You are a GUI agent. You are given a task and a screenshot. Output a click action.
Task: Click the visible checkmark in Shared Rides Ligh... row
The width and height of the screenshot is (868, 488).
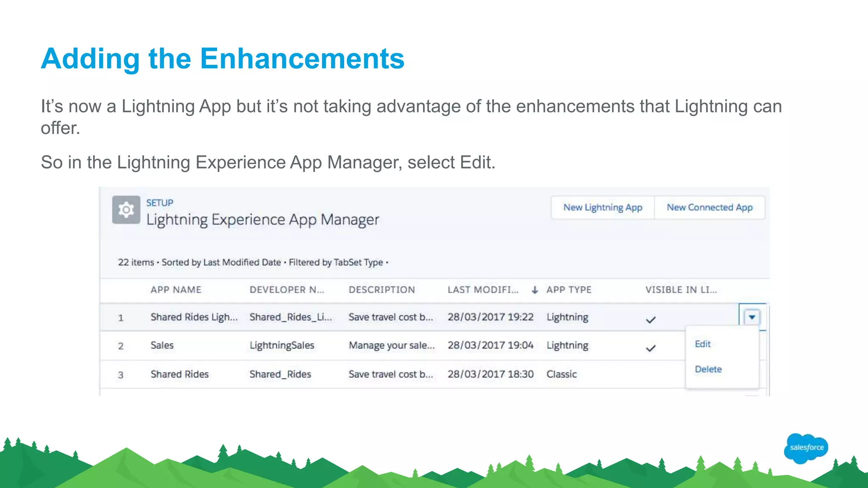point(651,320)
